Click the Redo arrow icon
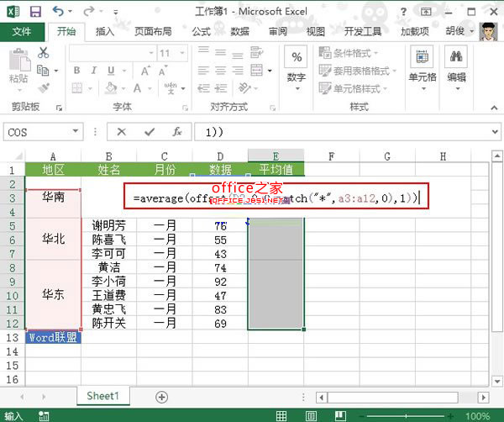This screenshot has width=504, height=422. click(88, 12)
